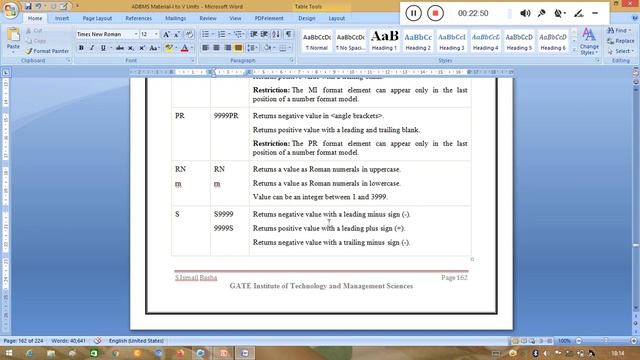Show or hide paragraph marks
The image size is (640, 360).
click(x=288, y=35)
